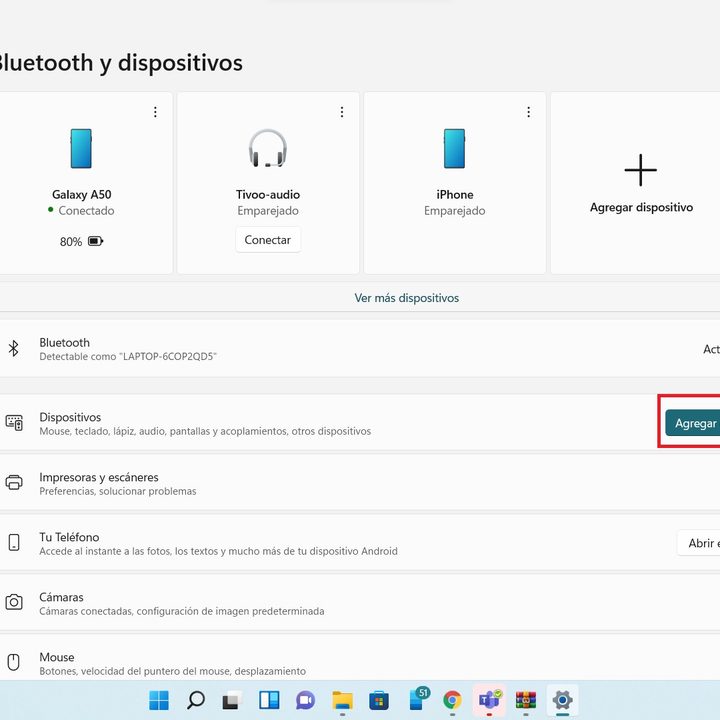Screen dimensions: 720x720
Task: Select the iPhone device name
Action: 455,195
